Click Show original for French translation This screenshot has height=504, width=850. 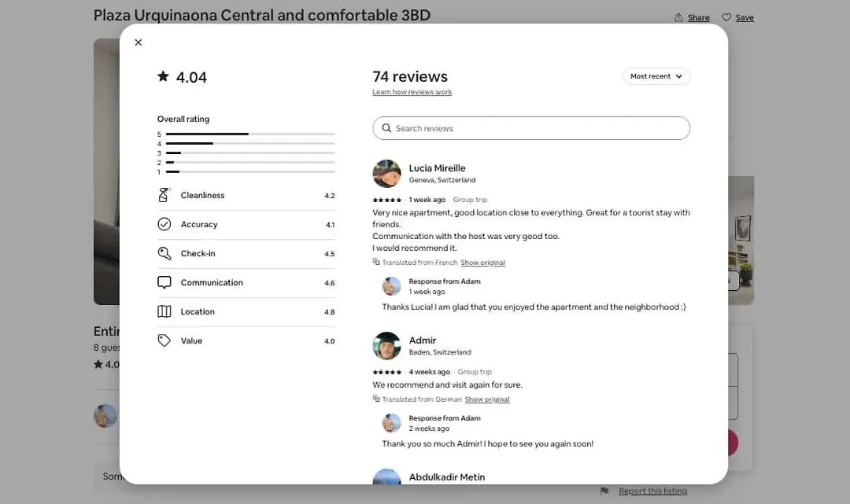482,263
